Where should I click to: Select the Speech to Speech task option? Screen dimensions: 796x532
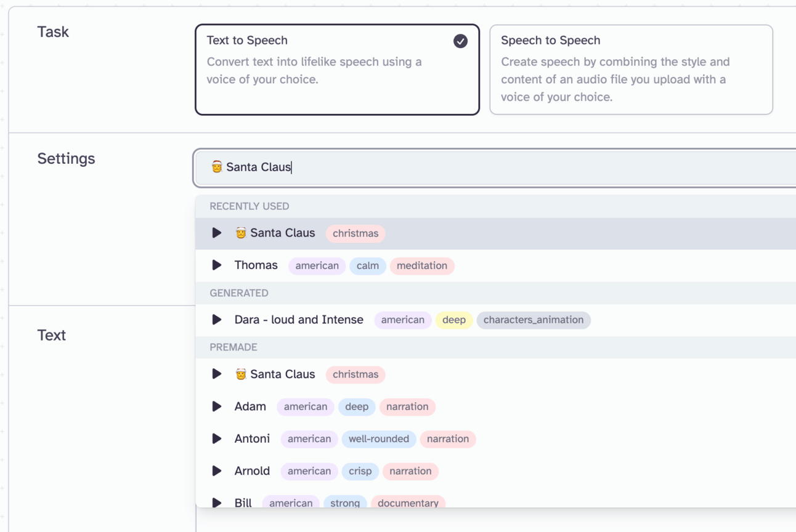pyautogui.click(x=630, y=70)
